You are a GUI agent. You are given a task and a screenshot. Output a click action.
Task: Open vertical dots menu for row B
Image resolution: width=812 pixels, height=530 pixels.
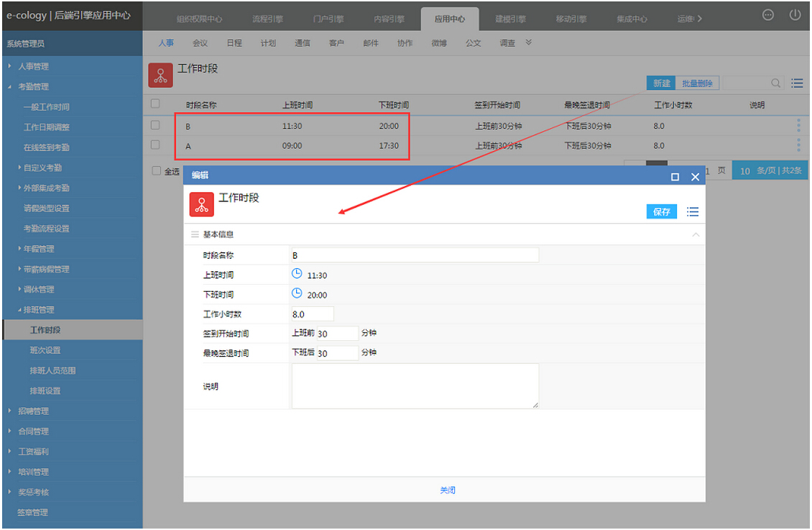click(x=798, y=125)
